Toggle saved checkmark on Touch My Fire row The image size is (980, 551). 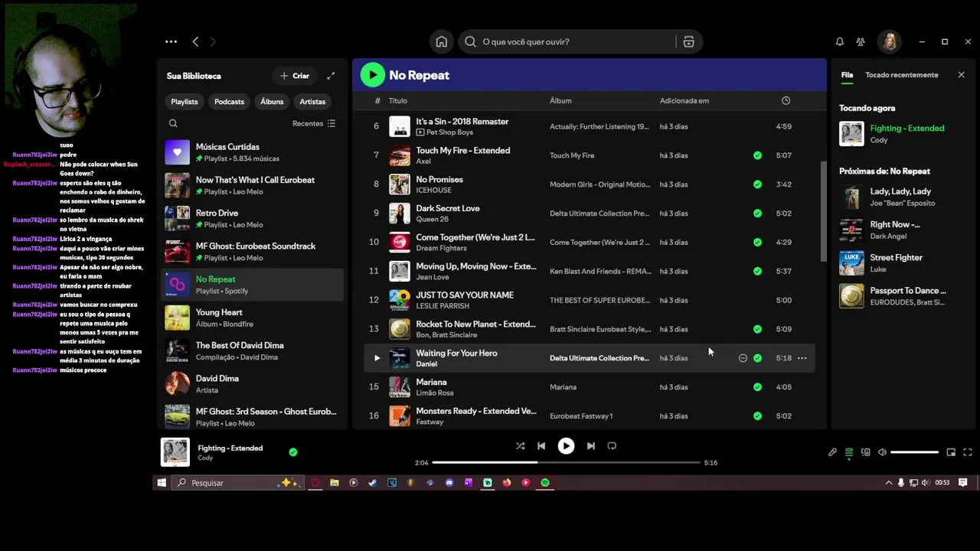click(x=757, y=155)
